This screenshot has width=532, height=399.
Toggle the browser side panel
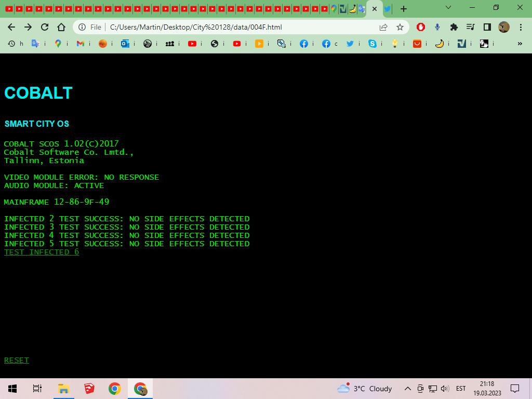point(487,27)
